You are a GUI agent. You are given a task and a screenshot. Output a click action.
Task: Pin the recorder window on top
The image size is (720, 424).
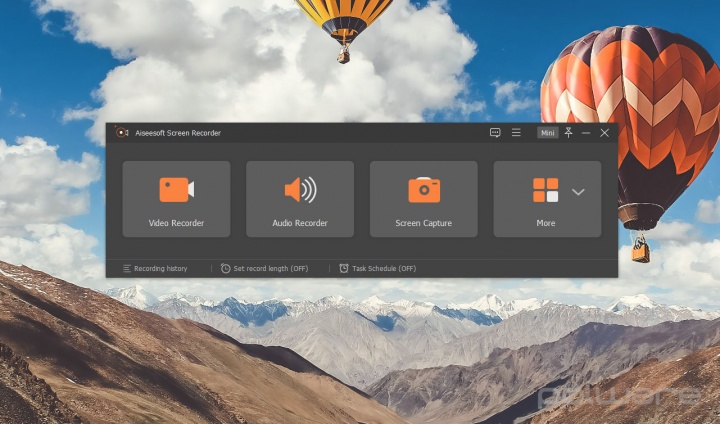[568, 133]
